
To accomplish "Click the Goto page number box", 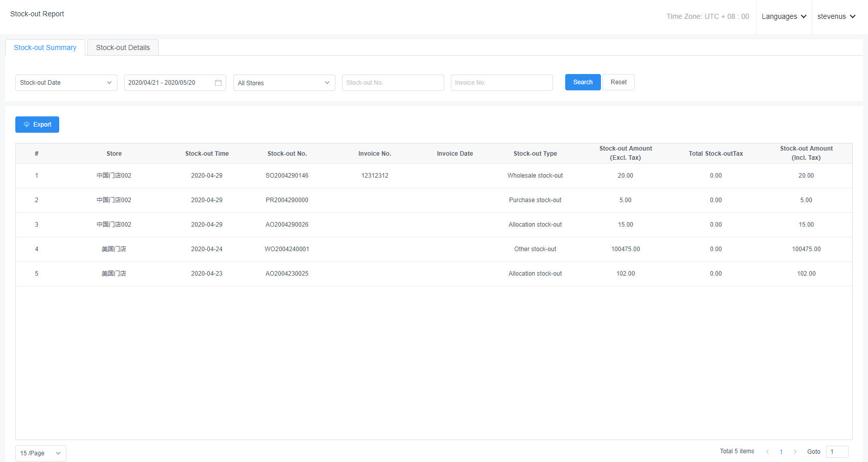I will tap(837, 452).
